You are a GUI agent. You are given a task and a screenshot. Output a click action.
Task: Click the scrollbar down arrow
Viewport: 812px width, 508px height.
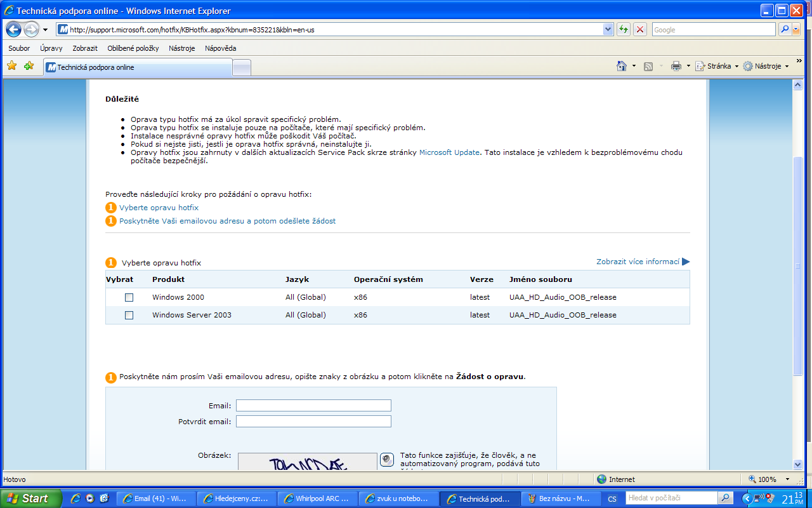(x=798, y=465)
